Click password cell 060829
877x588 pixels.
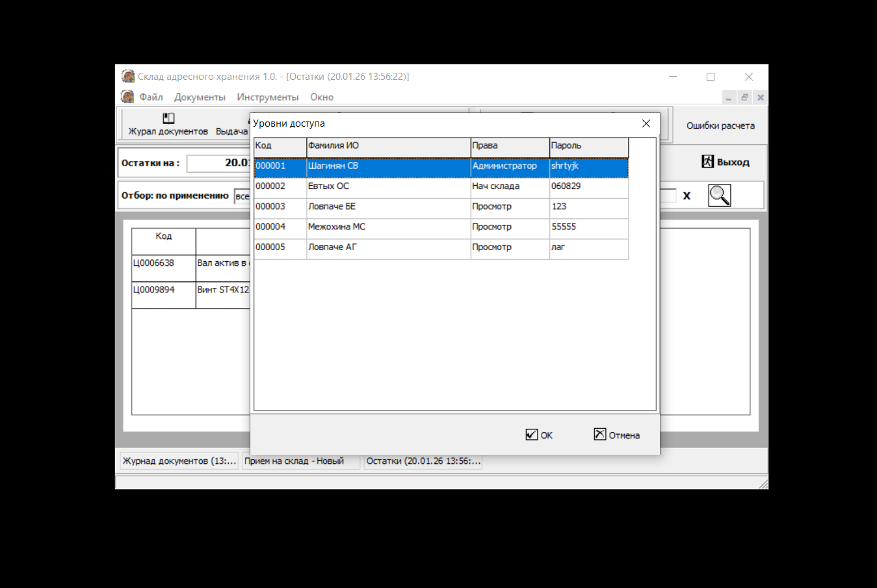coord(589,188)
